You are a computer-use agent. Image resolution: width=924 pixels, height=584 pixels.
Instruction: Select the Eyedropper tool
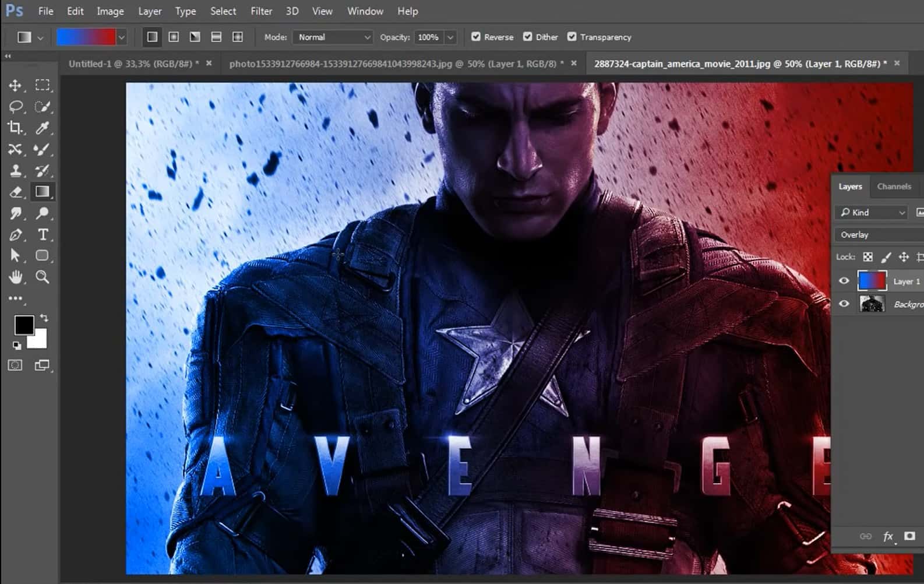(42, 128)
